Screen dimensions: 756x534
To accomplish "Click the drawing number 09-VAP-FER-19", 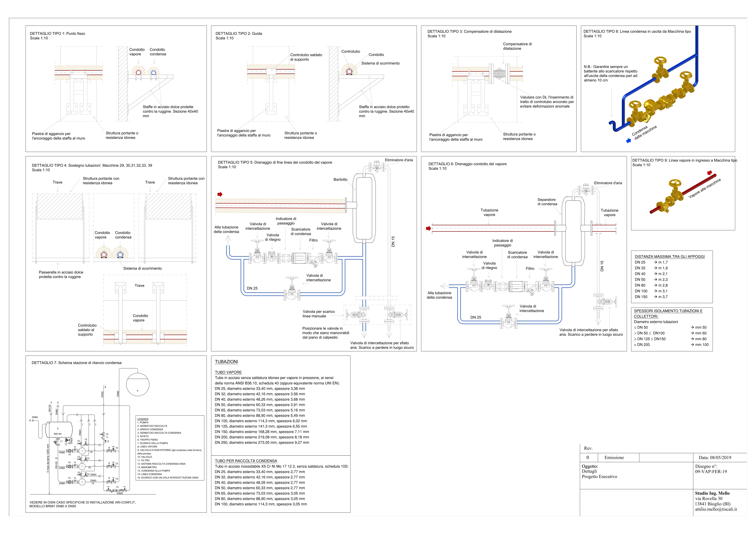I will [x=711, y=471].
